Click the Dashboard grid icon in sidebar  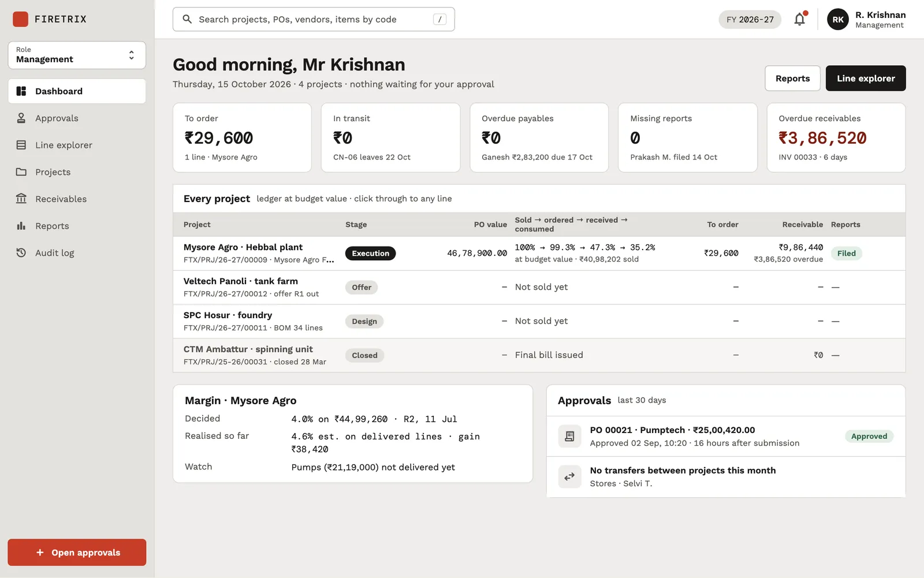pos(21,91)
